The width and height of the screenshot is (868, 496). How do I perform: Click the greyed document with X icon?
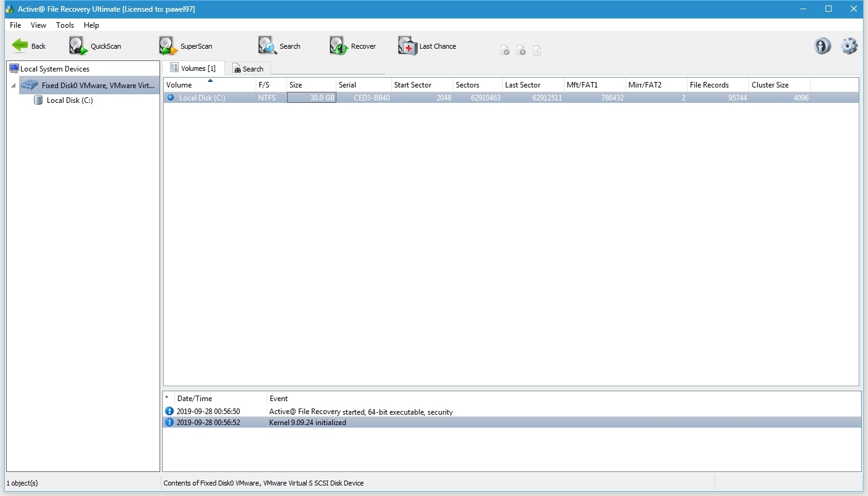coord(521,51)
